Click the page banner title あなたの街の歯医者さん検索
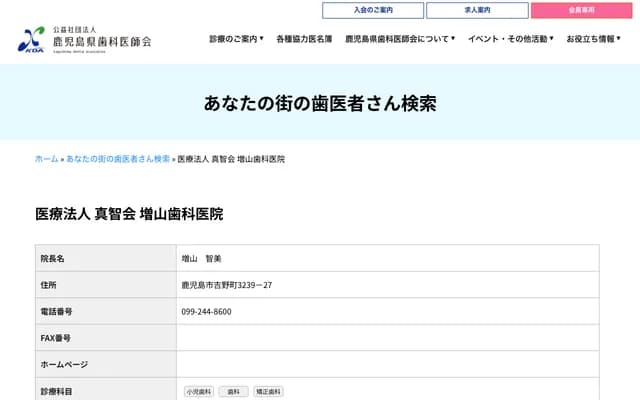The width and height of the screenshot is (640, 400). click(320, 103)
